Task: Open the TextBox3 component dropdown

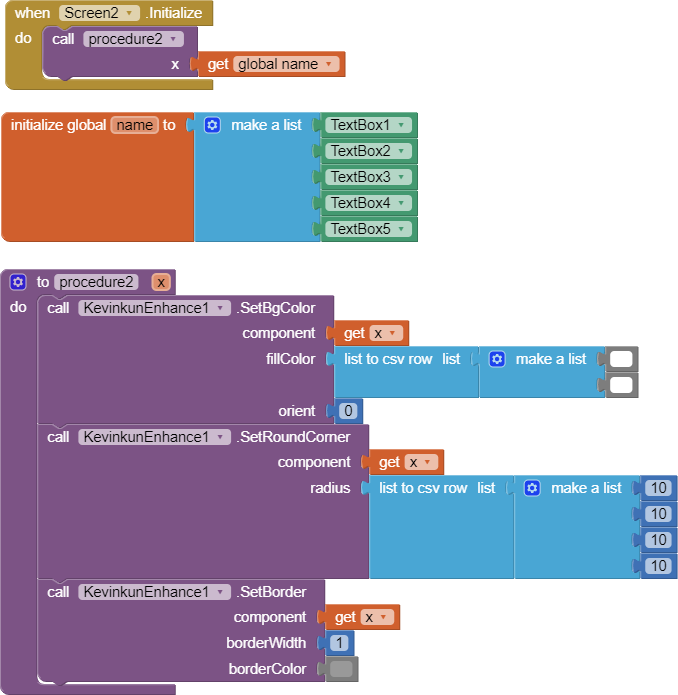Action: [402, 177]
